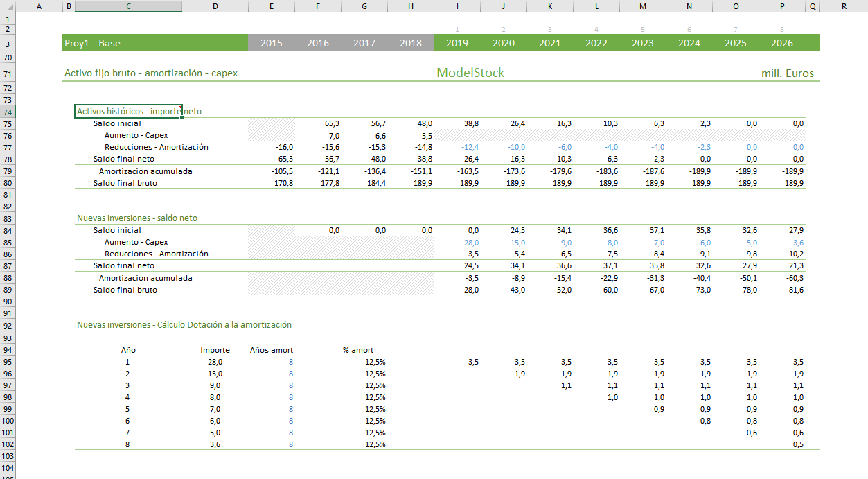This screenshot has height=479, width=868.
Task: Click the 'Años amort' column heading
Action: [271, 350]
